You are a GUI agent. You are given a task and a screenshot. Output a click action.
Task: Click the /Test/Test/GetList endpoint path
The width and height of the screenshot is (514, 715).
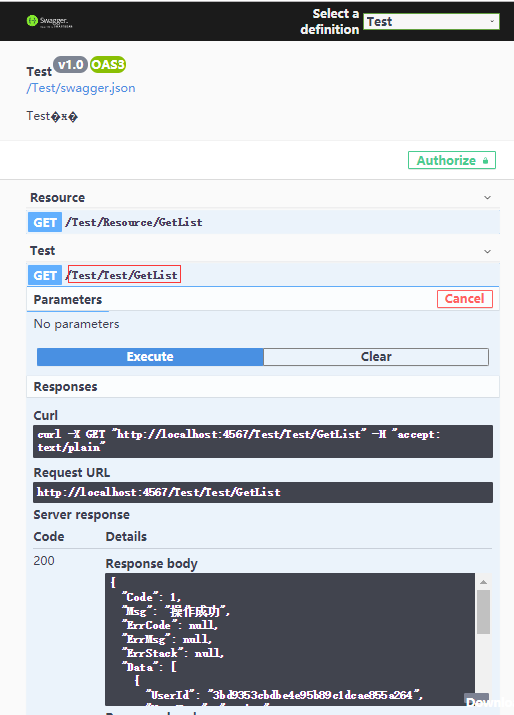coord(122,275)
